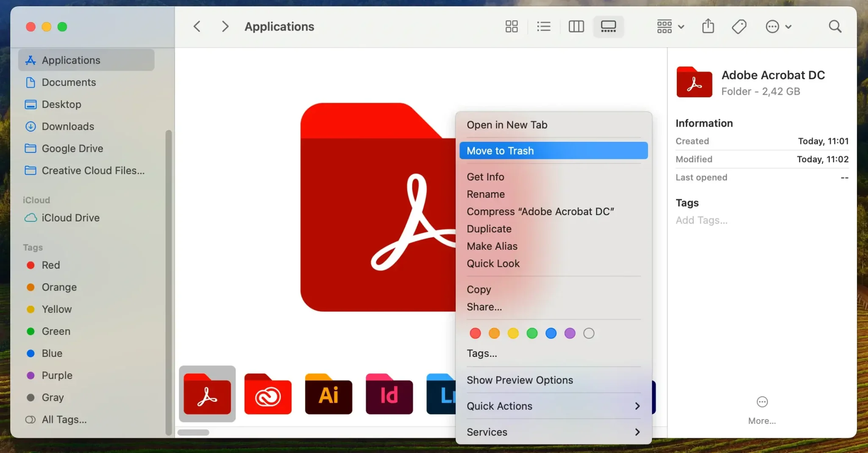
Task: Click the sidebar vertical scrollbar
Action: coord(168,283)
